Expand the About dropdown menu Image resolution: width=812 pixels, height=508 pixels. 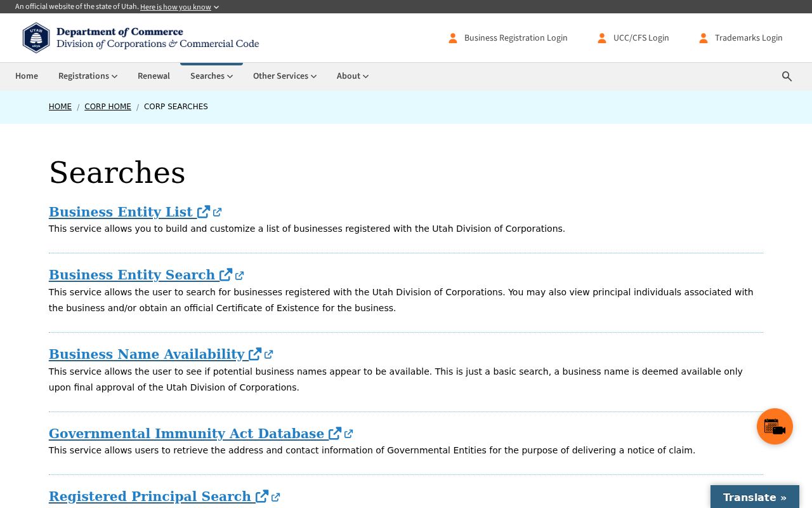tap(353, 76)
